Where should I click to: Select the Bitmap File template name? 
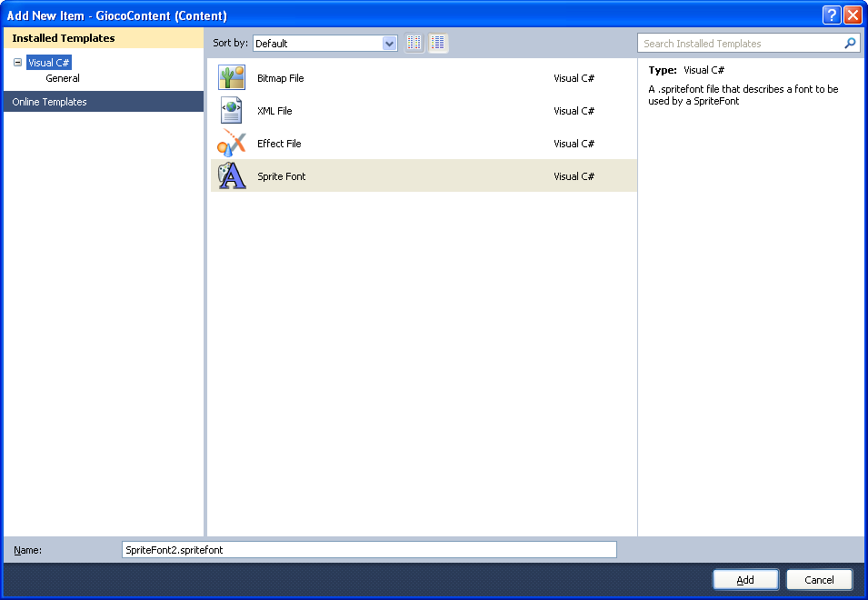click(281, 78)
